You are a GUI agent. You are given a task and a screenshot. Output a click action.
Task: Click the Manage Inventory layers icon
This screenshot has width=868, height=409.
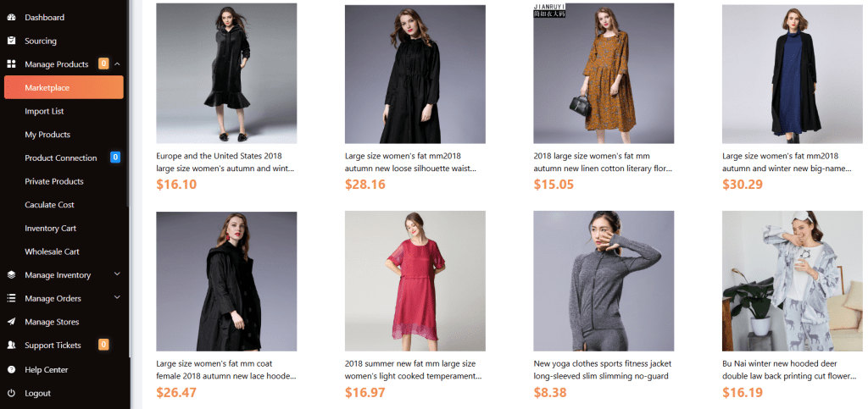click(x=11, y=275)
